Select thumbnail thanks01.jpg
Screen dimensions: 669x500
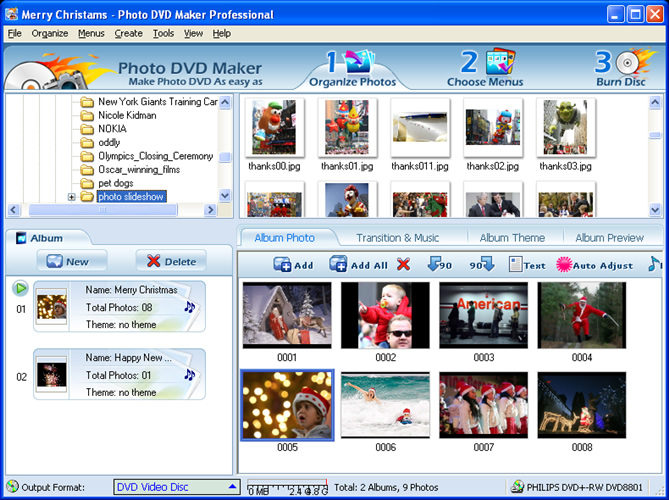tap(347, 128)
